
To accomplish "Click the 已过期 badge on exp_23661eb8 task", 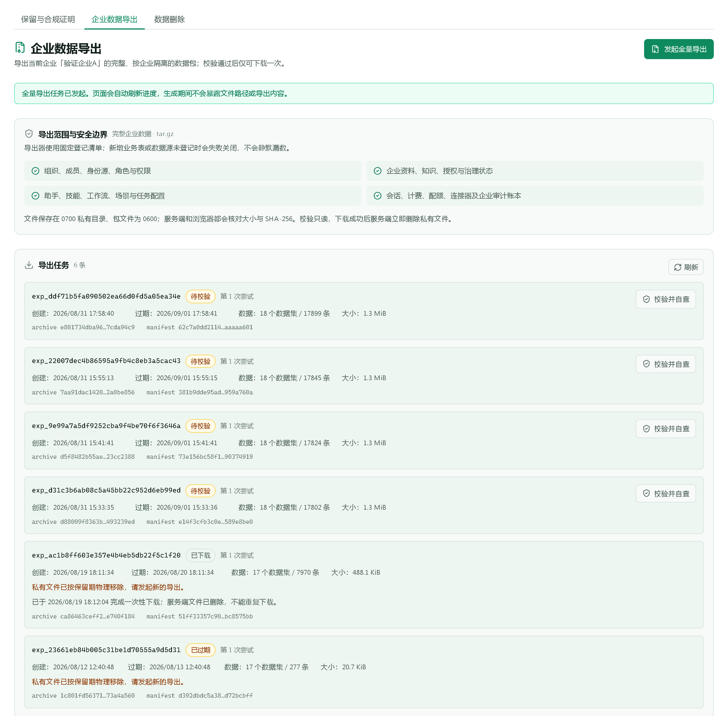I will [x=200, y=650].
